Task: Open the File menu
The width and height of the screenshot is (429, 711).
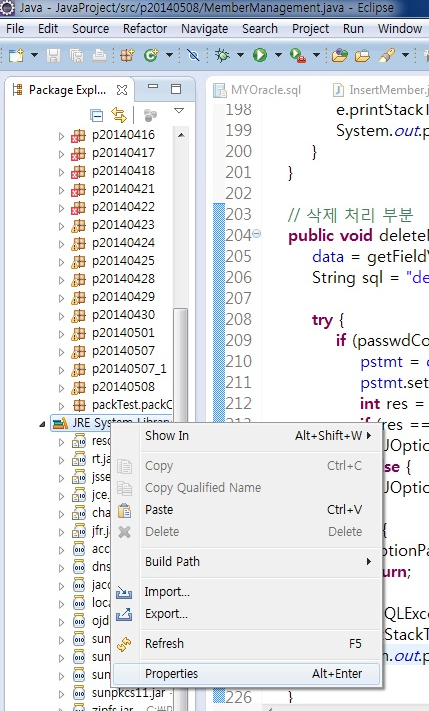Action: [x=15, y=29]
